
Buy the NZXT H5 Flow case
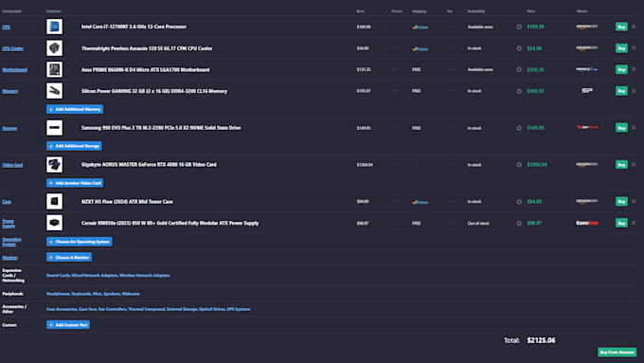(x=621, y=202)
